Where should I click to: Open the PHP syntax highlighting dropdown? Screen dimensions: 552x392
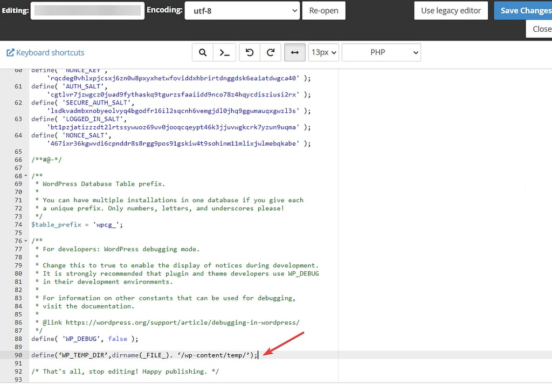coord(381,52)
